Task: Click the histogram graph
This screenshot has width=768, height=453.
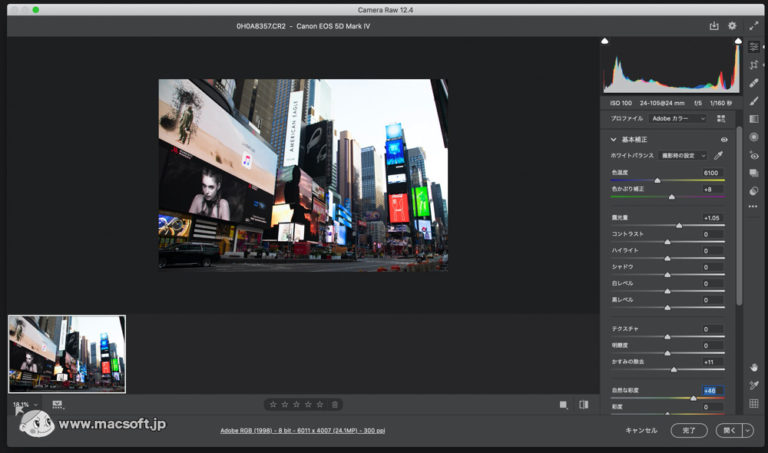Action: tap(671, 68)
